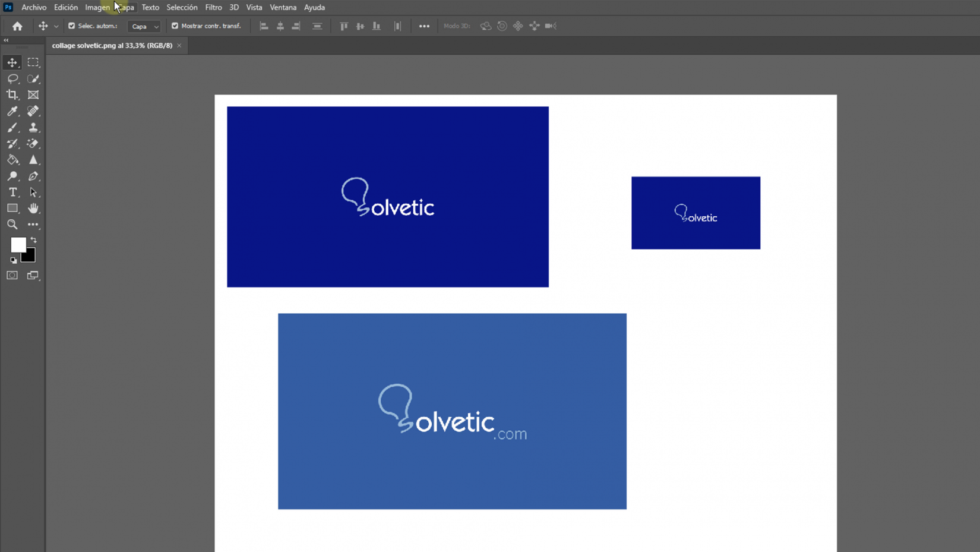Align bottom edges in options bar

coord(376,26)
